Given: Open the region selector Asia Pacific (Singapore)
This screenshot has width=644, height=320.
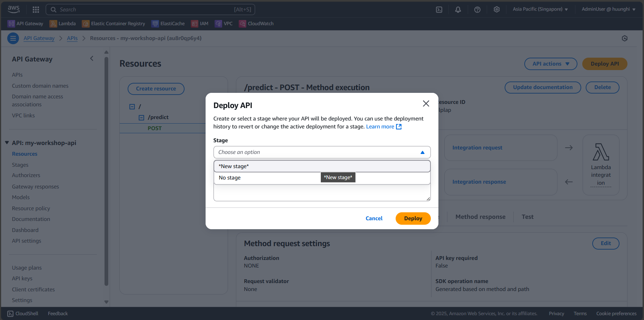Looking at the screenshot, I should [540, 9].
